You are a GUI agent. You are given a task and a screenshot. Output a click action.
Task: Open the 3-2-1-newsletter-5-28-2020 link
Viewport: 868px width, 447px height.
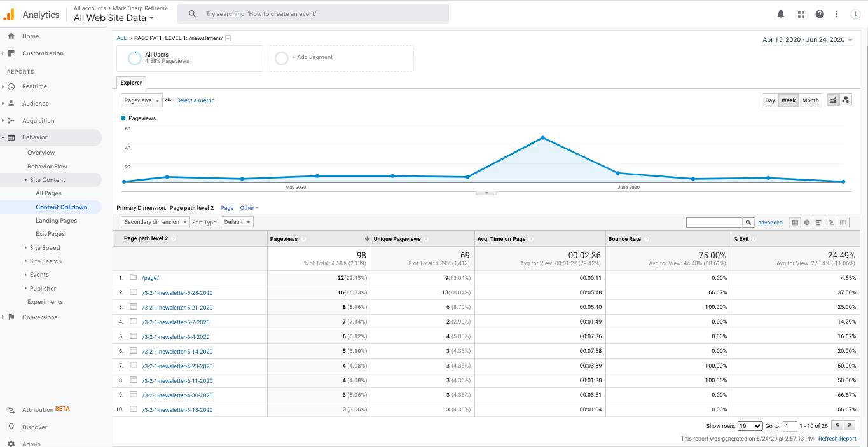(x=177, y=293)
